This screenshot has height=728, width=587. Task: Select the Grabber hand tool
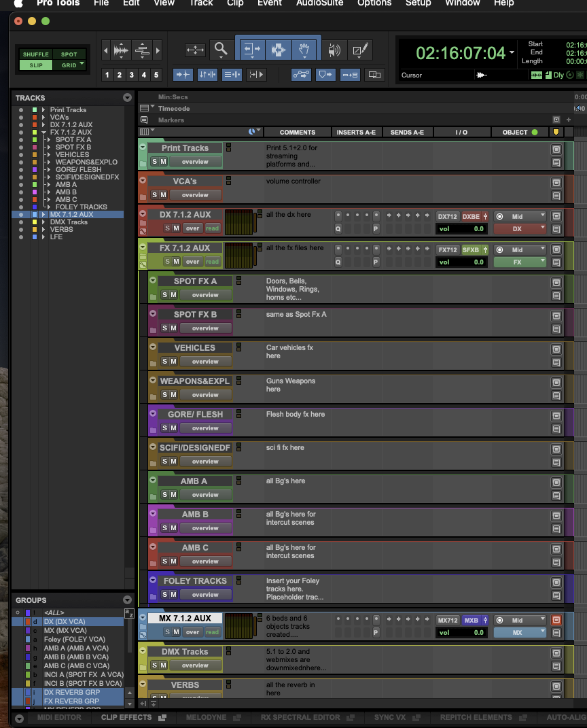pyautogui.click(x=304, y=49)
